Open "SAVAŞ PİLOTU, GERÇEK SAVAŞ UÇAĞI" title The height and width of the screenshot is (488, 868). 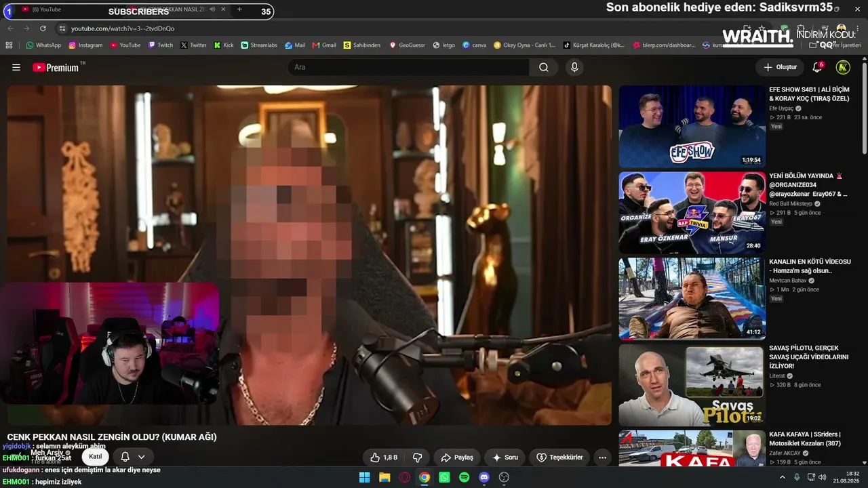808,357
